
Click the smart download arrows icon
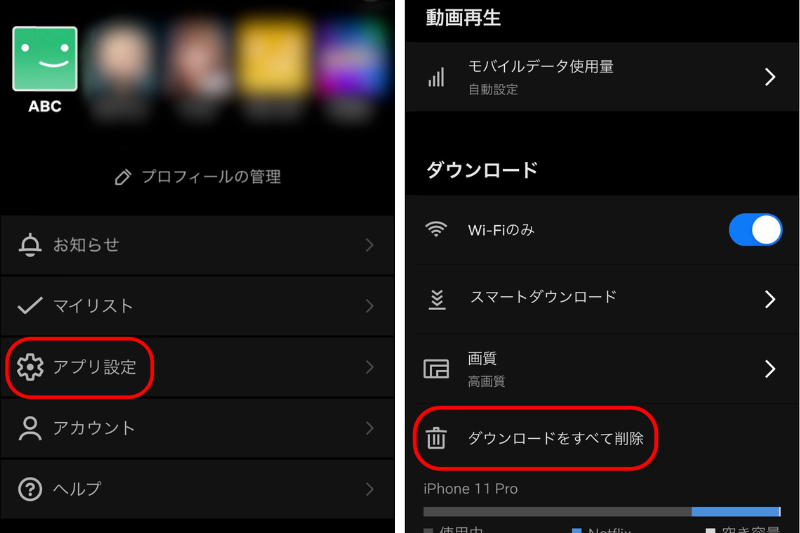coord(437,299)
